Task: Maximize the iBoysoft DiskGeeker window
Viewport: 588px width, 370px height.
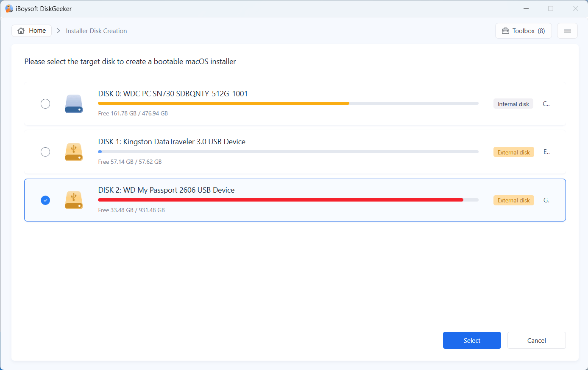Action: click(551, 8)
